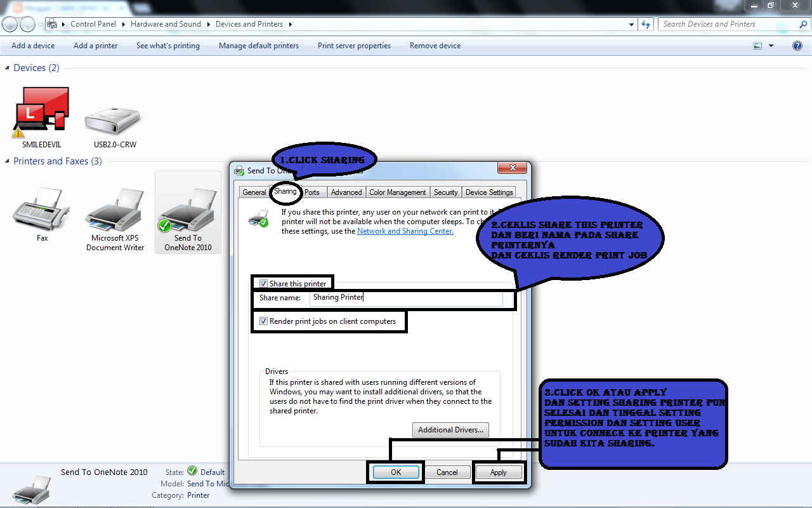Click the Additional Drivers button
The width and height of the screenshot is (812, 508).
click(x=450, y=430)
